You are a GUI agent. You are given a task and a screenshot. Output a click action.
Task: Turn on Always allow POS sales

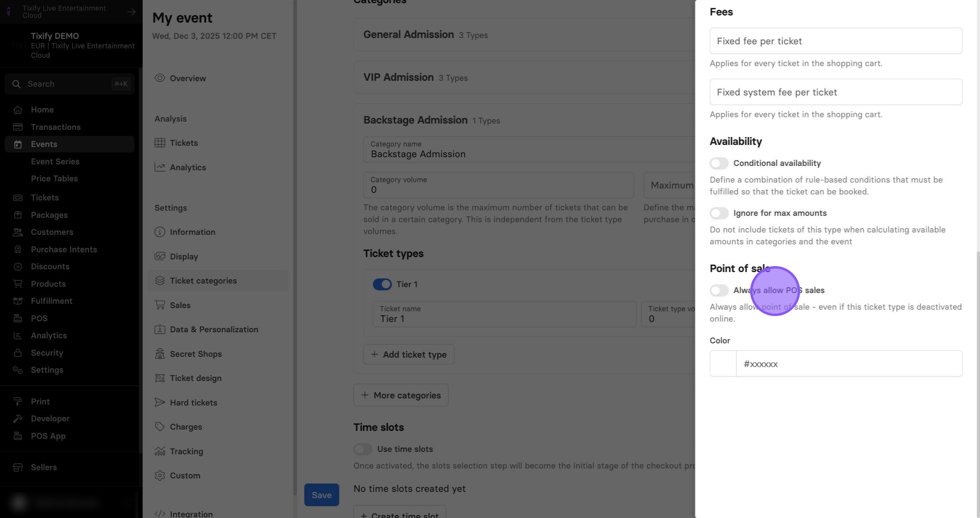[x=719, y=290]
